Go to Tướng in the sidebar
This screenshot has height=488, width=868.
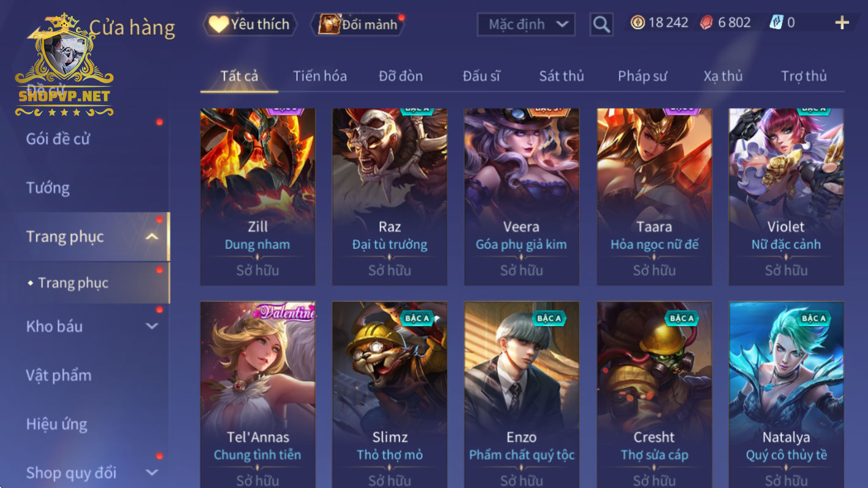[48, 188]
